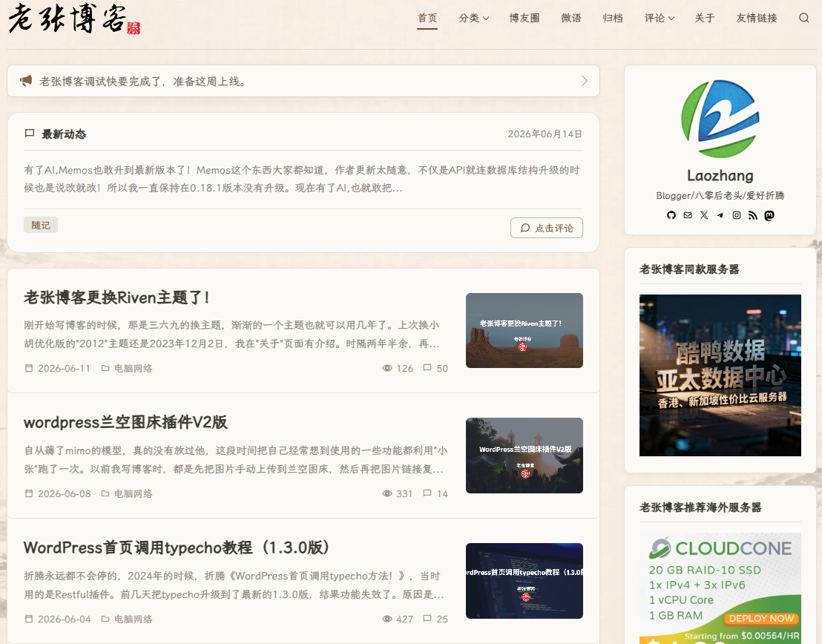This screenshot has height=644, width=822.
Task: Click the date 2026-06-11 on Riven post
Action: point(58,368)
